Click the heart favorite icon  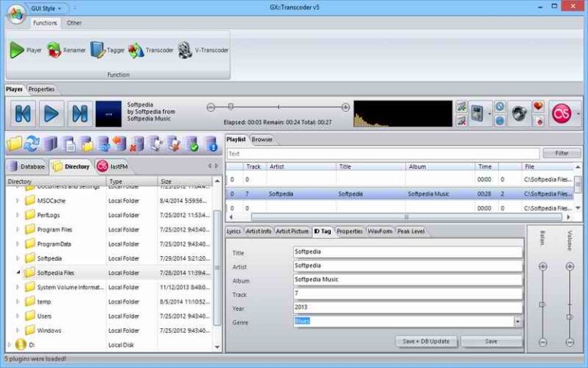pyautogui.click(x=538, y=107)
